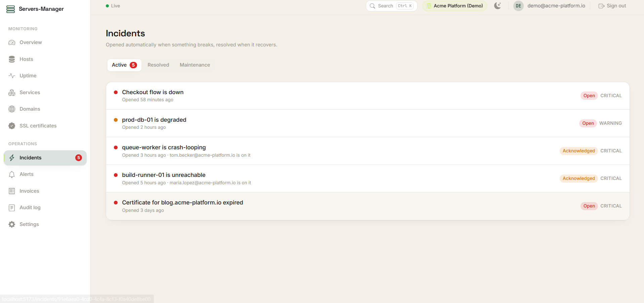
Task: Click the Incidents lightning bolt icon
Action: tap(12, 158)
